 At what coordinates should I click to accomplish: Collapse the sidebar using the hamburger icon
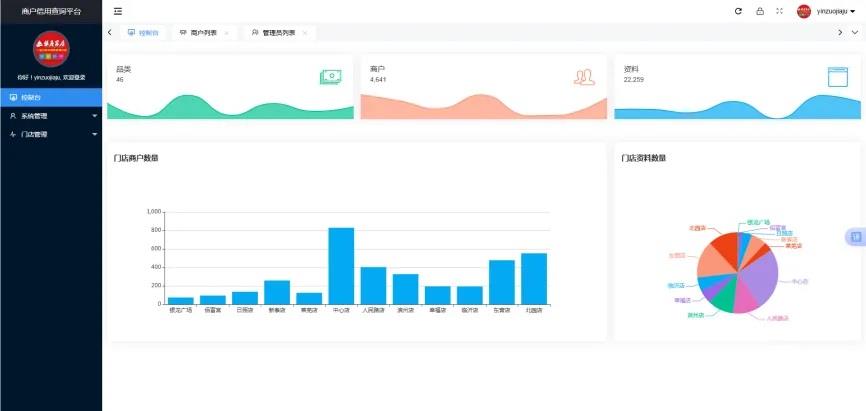point(118,11)
